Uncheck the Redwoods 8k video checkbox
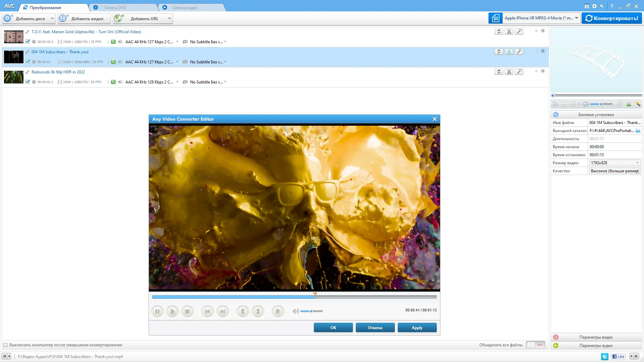 pos(28,82)
